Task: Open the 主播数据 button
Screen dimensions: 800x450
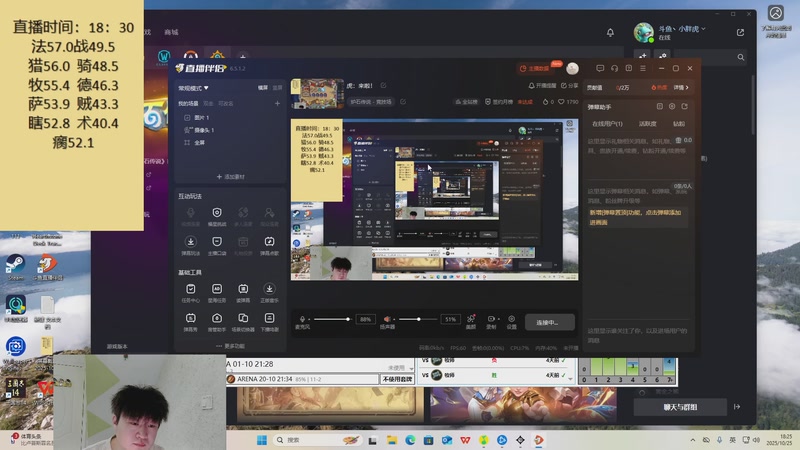Action: click(x=535, y=68)
